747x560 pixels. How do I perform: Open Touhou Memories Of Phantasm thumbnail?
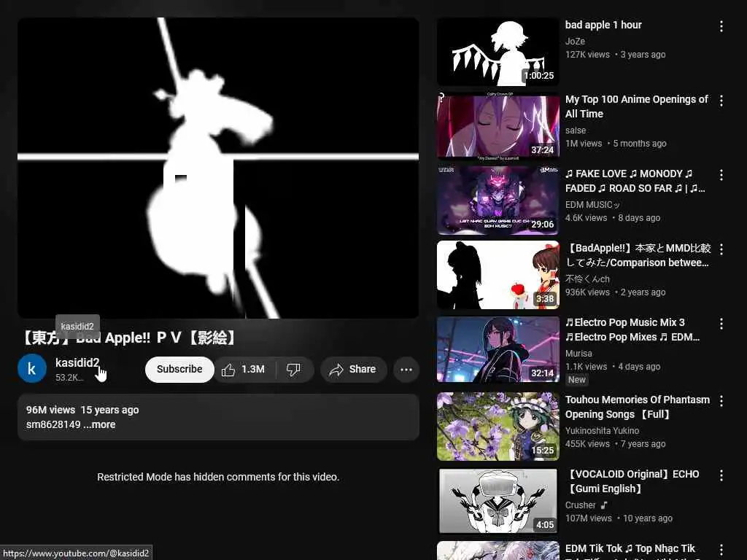498,427
